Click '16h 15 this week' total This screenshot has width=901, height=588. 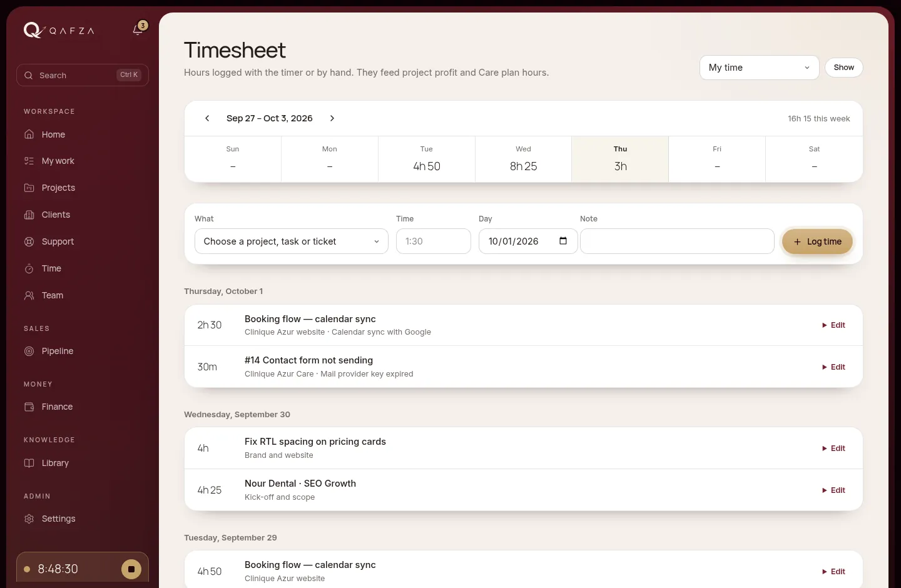click(818, 119)
